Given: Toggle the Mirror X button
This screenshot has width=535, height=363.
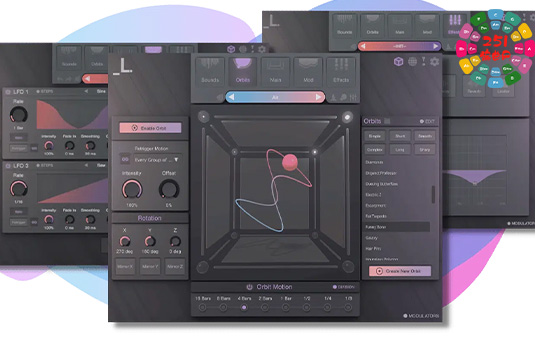Looking at the screenshot, I should [x=125, y=266].
